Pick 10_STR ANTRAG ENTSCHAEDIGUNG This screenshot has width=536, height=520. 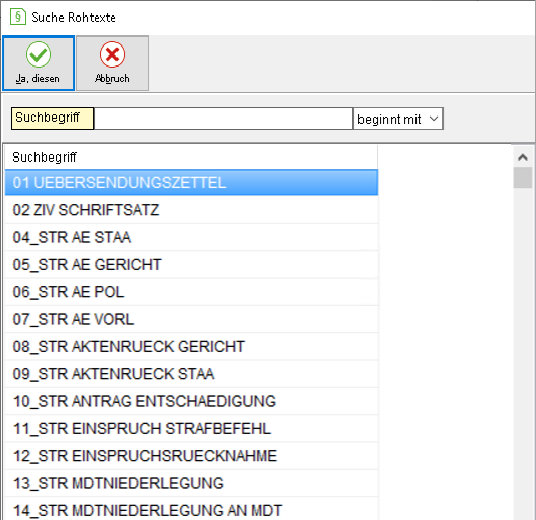tap(191, 401)
